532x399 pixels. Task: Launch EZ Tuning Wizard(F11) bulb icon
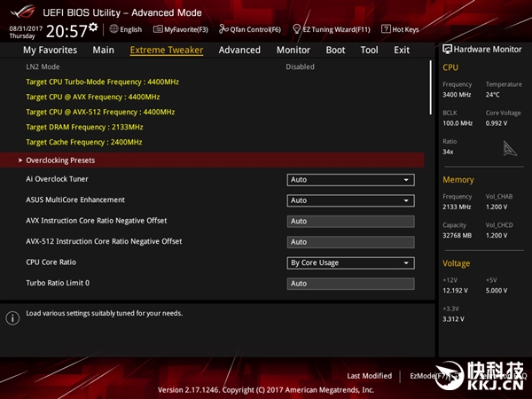(296, 29)
